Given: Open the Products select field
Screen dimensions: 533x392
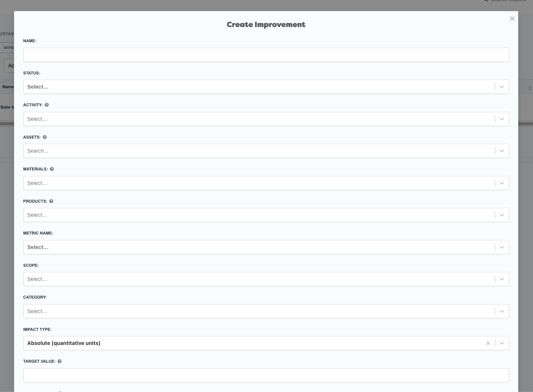Looking at the screenshot, I should click(x=259, y=215).
